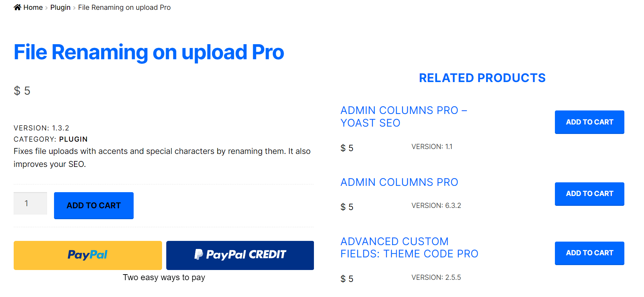Click the breadcrumb chevron after Home
Image resolution: width=644 pixels, height=297 pixels.
(46, 8)
